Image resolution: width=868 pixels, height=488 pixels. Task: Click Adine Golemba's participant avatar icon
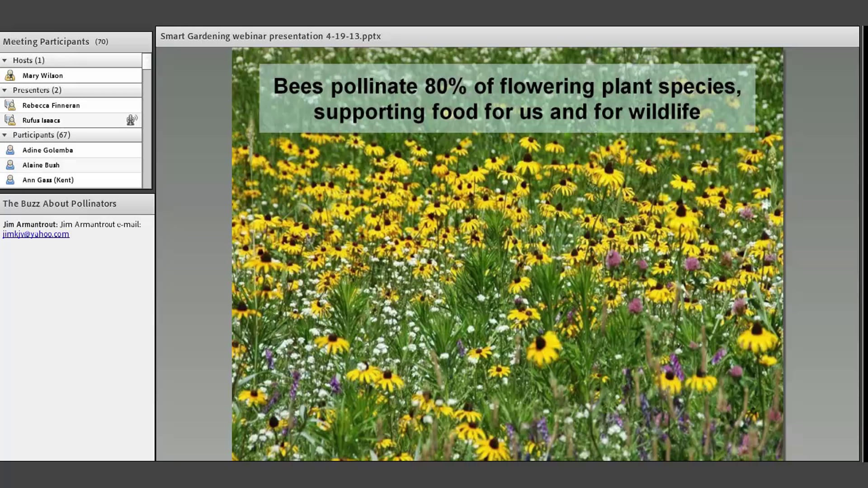tap(10, 150)
